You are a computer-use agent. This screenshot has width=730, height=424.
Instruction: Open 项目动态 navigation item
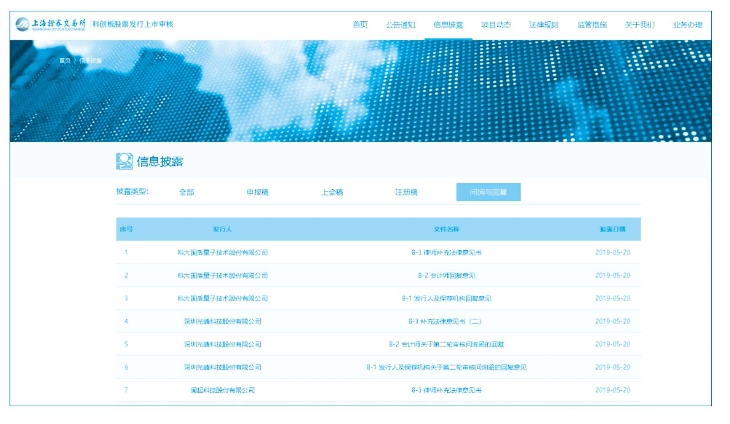pyautogui.click(x=496, y=24)
